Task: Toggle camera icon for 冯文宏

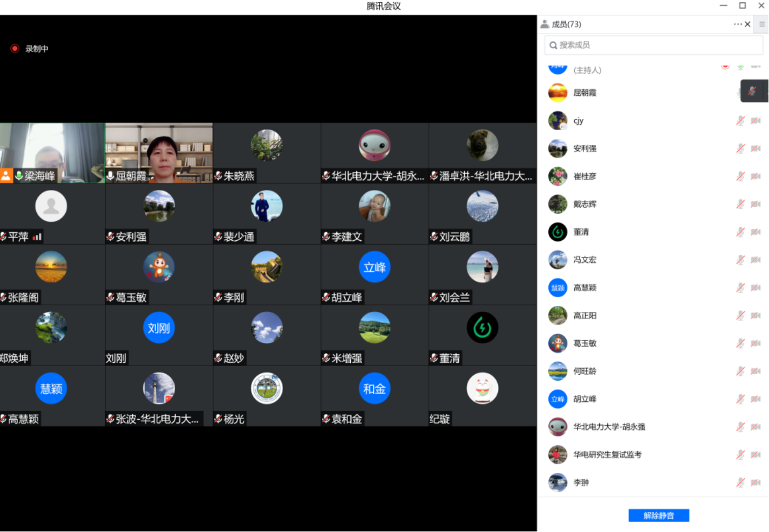Action: 755,260
